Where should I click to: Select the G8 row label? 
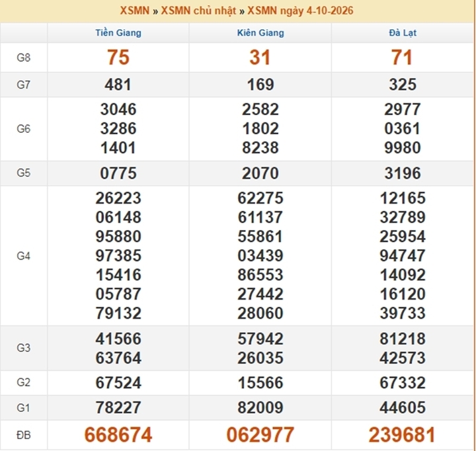pyautogui.click(x=23, y=58)
